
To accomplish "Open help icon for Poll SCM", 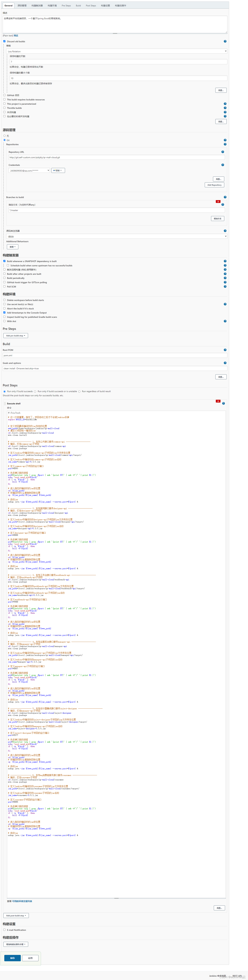I will click(x=225, y=286).
